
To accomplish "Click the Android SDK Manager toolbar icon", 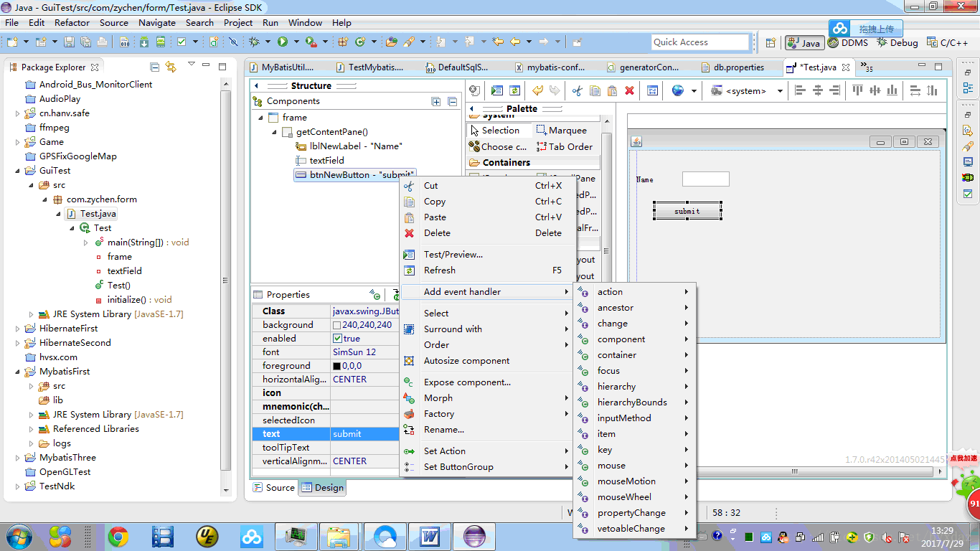I will pos(144,42).
